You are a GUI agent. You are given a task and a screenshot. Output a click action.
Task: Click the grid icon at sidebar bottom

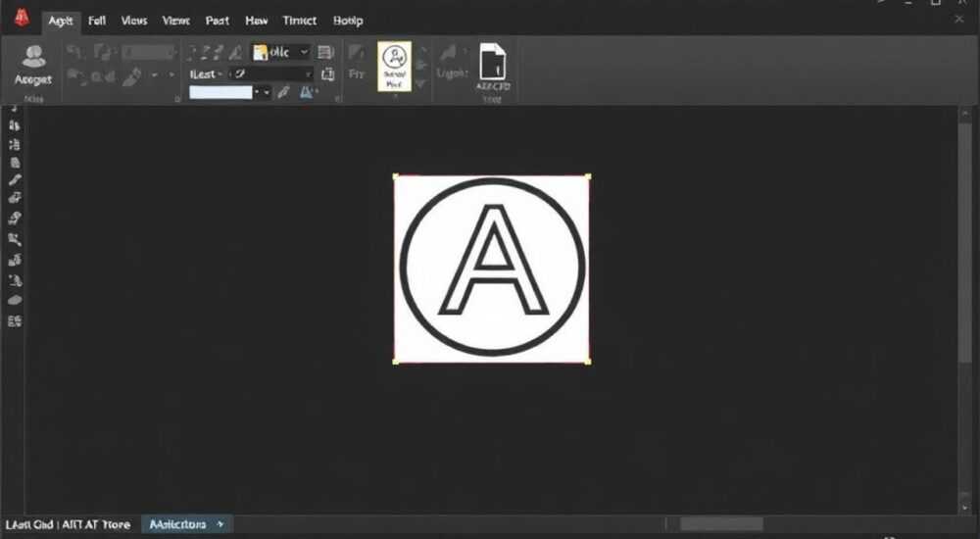[x=15, y=321]
